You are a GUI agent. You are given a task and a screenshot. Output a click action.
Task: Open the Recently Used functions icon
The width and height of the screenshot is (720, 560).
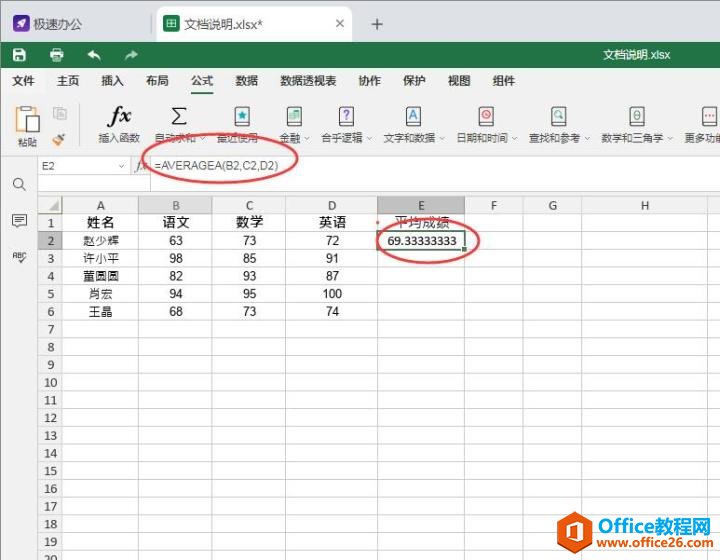pyautogui.click(x=242, y=117)
